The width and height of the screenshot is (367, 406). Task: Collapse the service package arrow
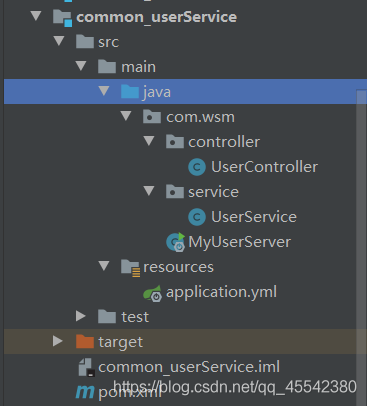click(149, 191)
